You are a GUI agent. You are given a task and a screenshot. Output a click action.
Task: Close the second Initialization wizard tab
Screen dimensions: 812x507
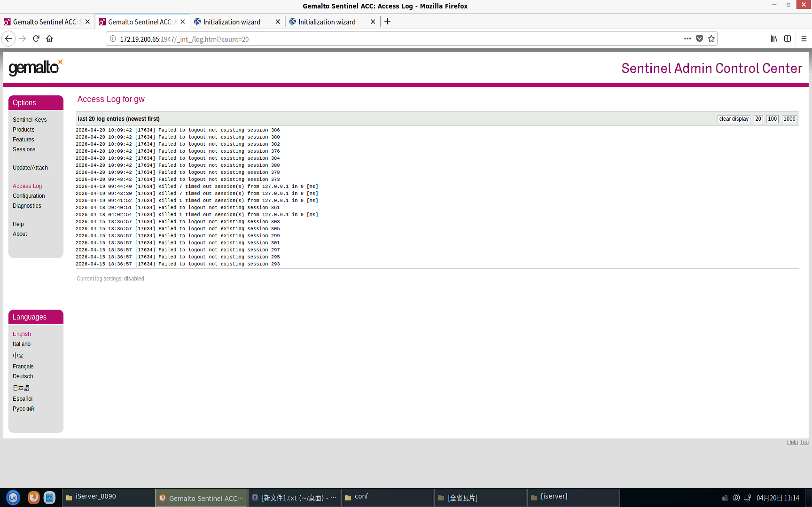click(373, 22)
